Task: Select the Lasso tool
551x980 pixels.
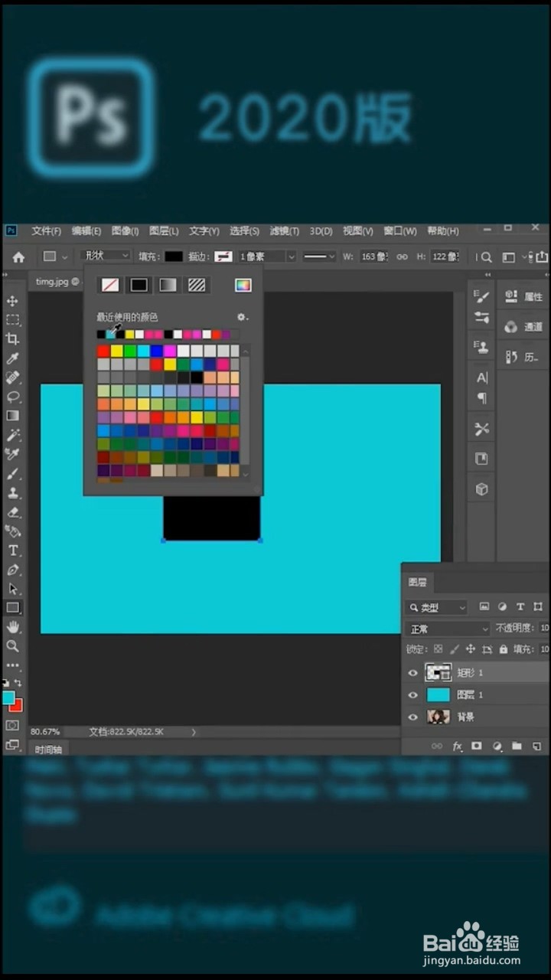Action: (x=12, y=397)
